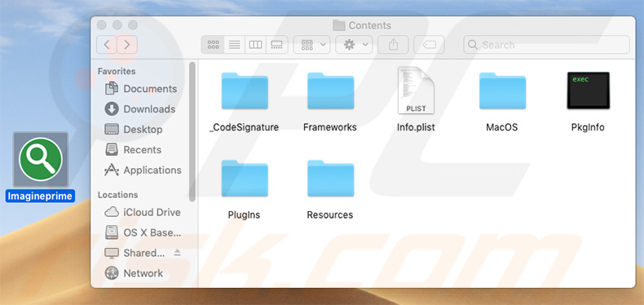
Task: Click the Frameworks folder name
Action: (x=330, y=127)
